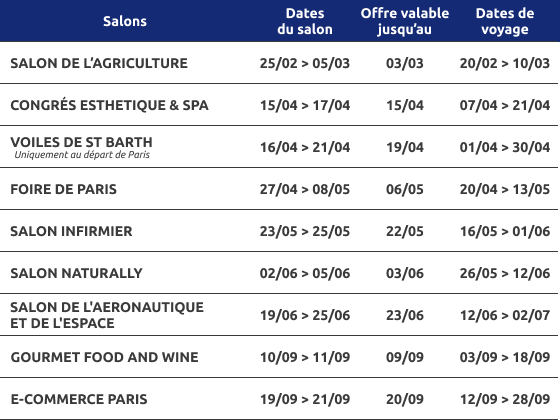Viewport: 560px width, 420px height.
Task: Click travel dates 12/09 > 28/09
Action: coord(505,399)
